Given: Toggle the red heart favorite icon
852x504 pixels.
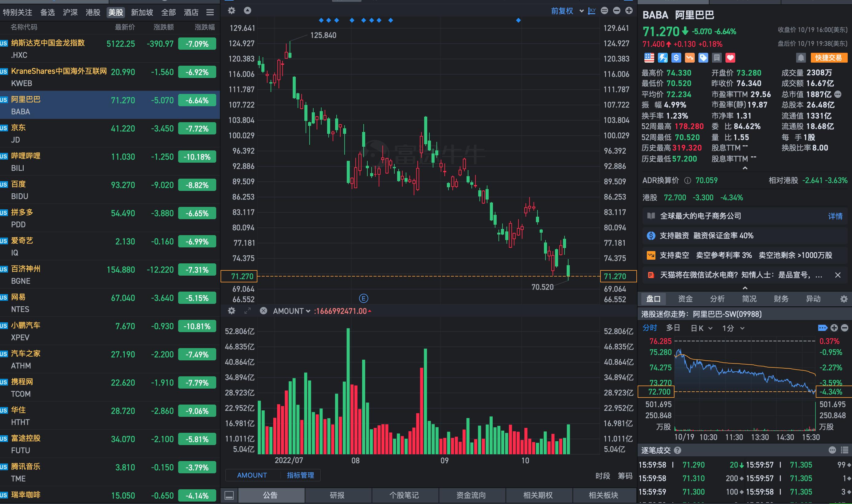Looking at the screenshot, I should click(730, 58).
